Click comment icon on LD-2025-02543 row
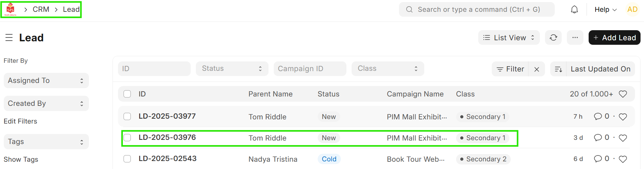Image resolution: width=644 pixels, height=169 pixels. pyautogui.click(x=598, y=159)
